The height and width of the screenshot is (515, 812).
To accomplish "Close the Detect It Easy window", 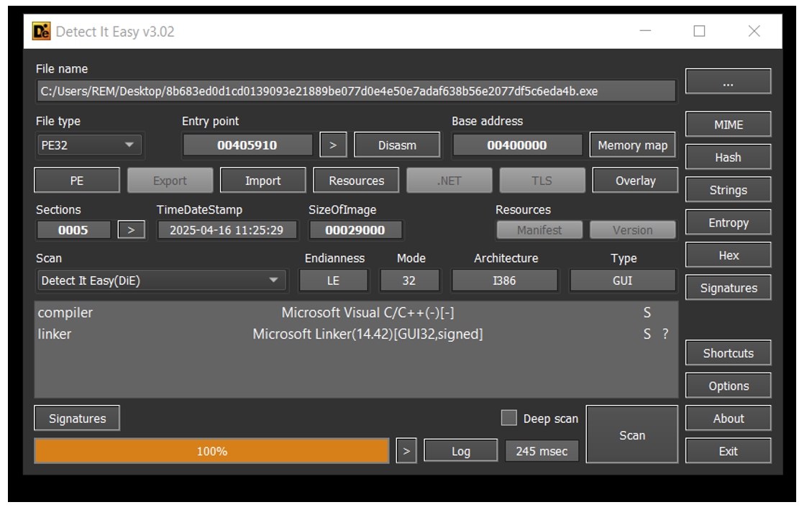I will tap(754, 31).
